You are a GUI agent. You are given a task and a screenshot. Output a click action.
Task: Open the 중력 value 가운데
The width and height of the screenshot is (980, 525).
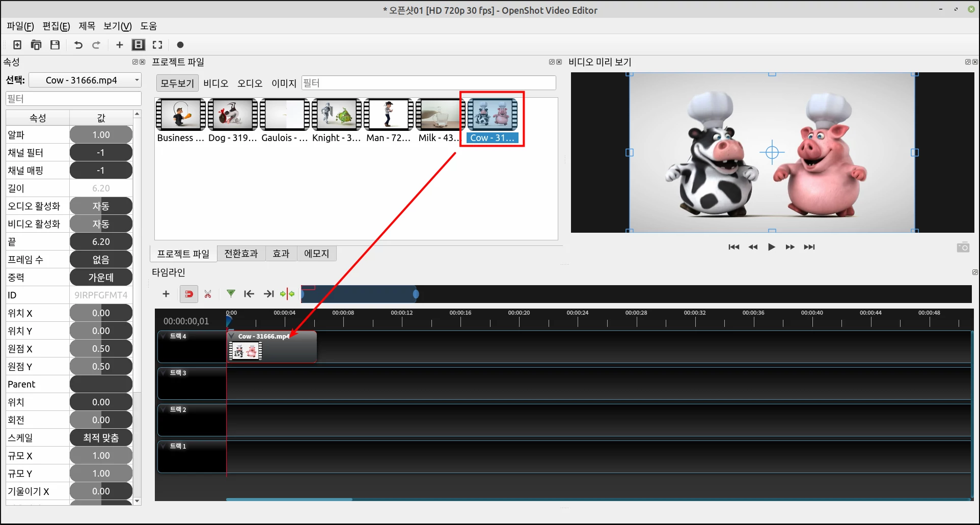click(101, 278)
